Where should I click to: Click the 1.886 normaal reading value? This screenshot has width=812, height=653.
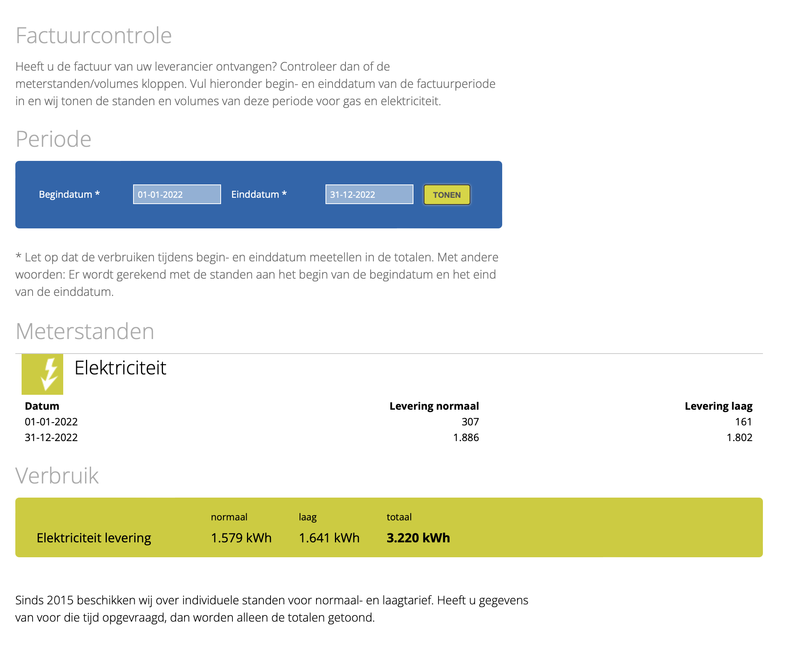coord(466,438)
